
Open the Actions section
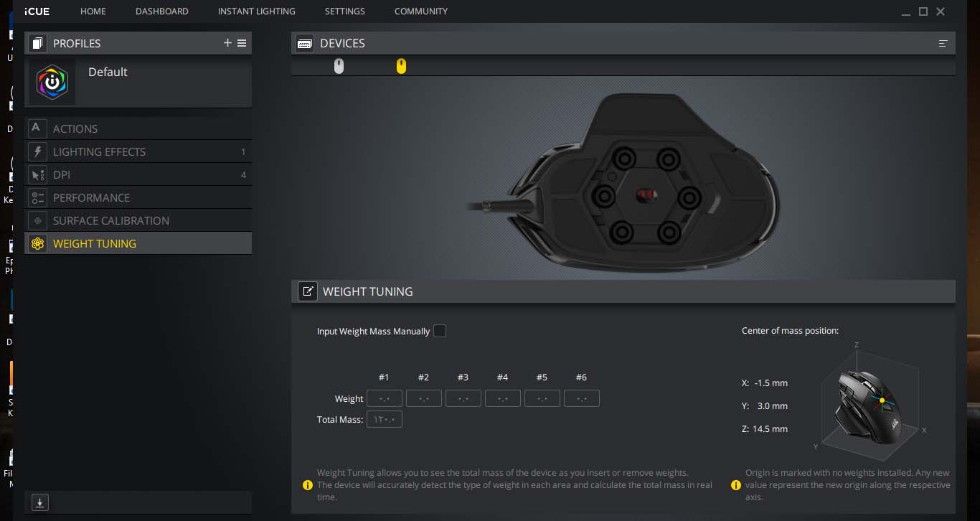point(75,129)
